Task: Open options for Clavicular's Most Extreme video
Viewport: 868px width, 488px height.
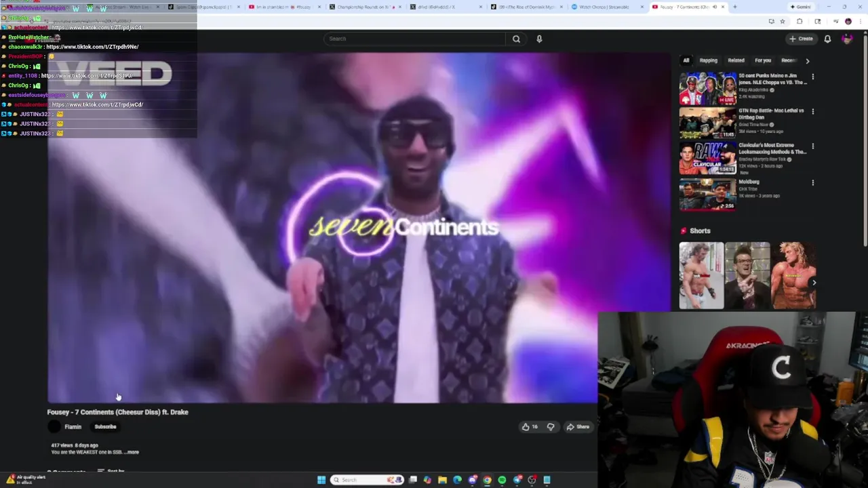Action: click(x=812, y=146)
